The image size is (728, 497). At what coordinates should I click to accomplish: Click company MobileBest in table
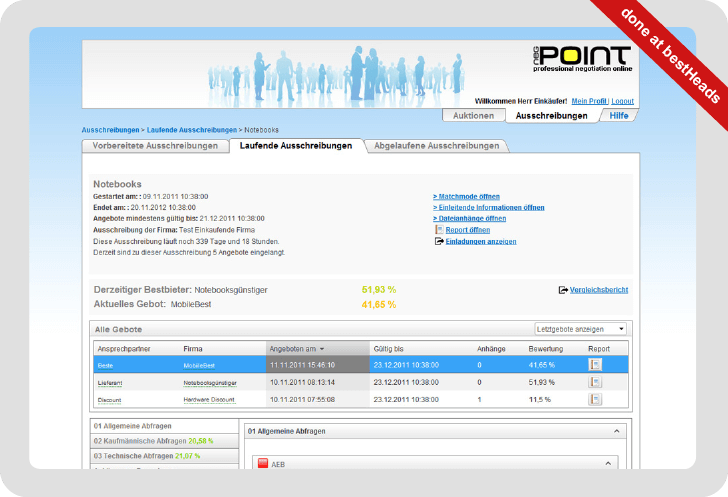(x=199, y=366)
